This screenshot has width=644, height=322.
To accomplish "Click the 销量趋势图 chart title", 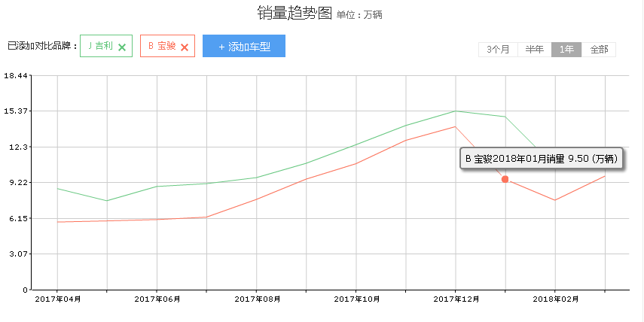I will tap(295, 14).
